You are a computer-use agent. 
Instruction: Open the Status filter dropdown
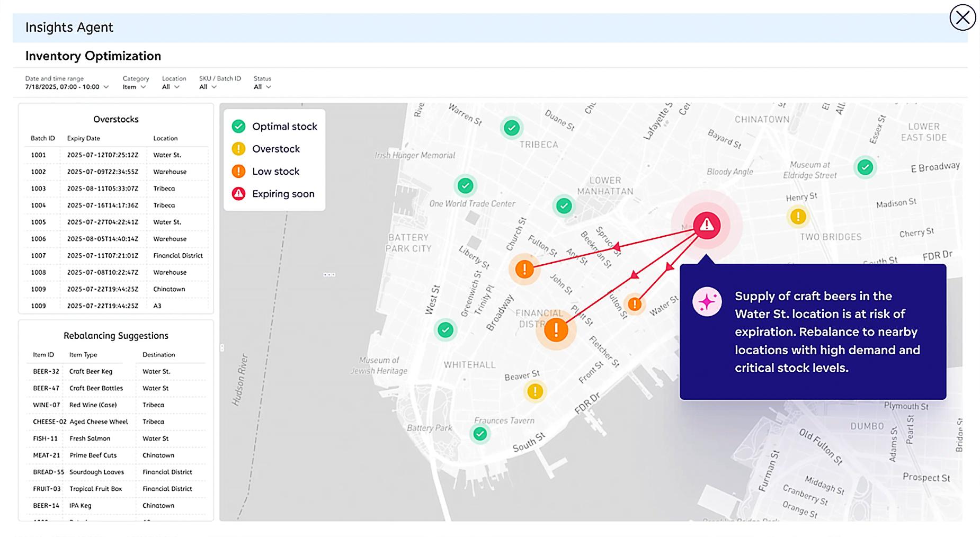(262, 86)
